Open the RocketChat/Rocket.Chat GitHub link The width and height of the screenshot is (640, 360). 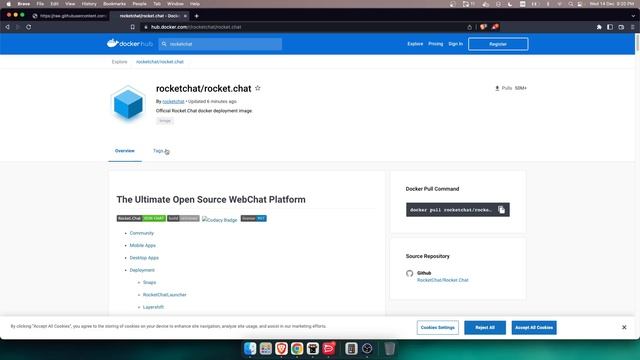click(x=442, y=280)
